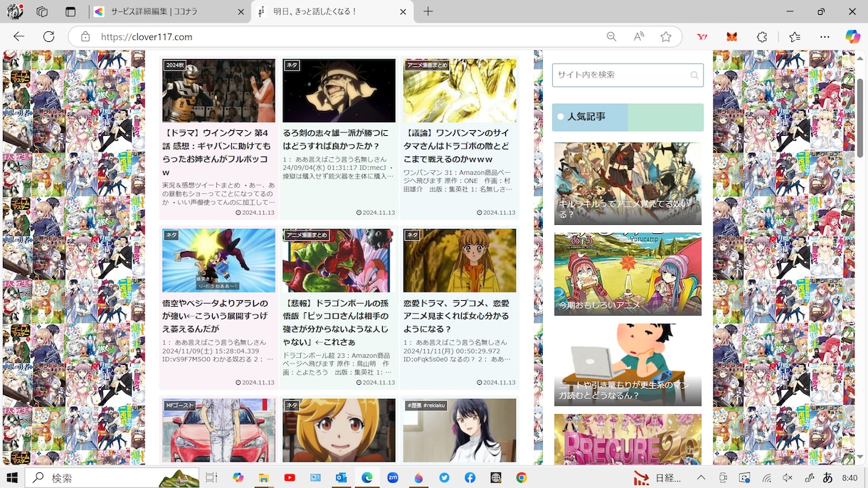Click the Windows taskbar 検索 box
868x488 pixels.
(112, 477)
